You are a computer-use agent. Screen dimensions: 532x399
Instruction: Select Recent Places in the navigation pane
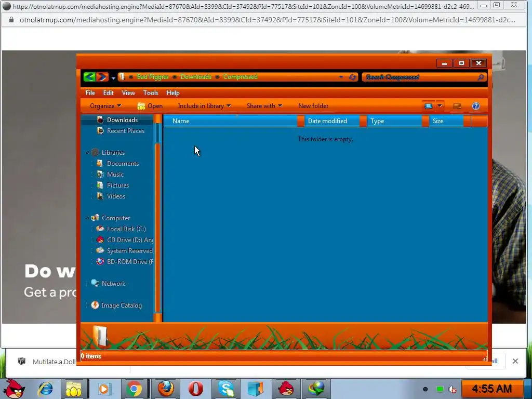pyautogui.click(x=121, y=130)
